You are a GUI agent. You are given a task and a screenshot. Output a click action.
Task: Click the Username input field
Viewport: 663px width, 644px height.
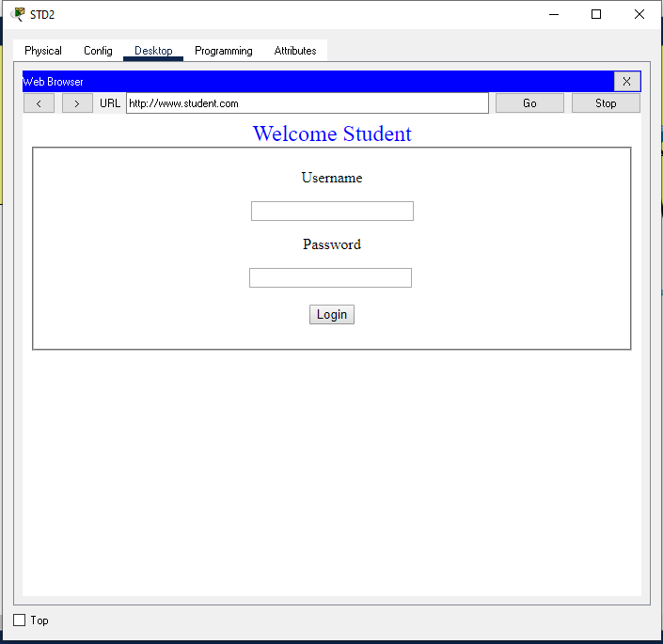pyautogui.click(x=332, y=211)
